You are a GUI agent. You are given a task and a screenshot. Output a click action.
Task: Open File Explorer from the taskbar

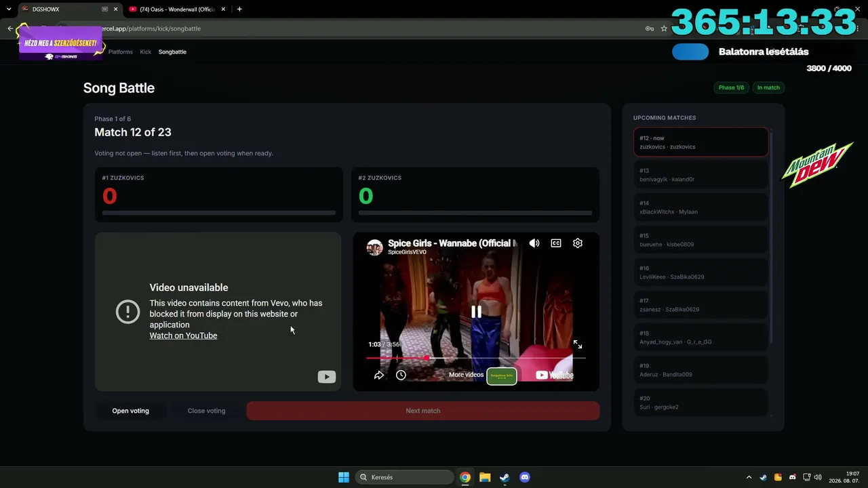(x=485, y=477)
